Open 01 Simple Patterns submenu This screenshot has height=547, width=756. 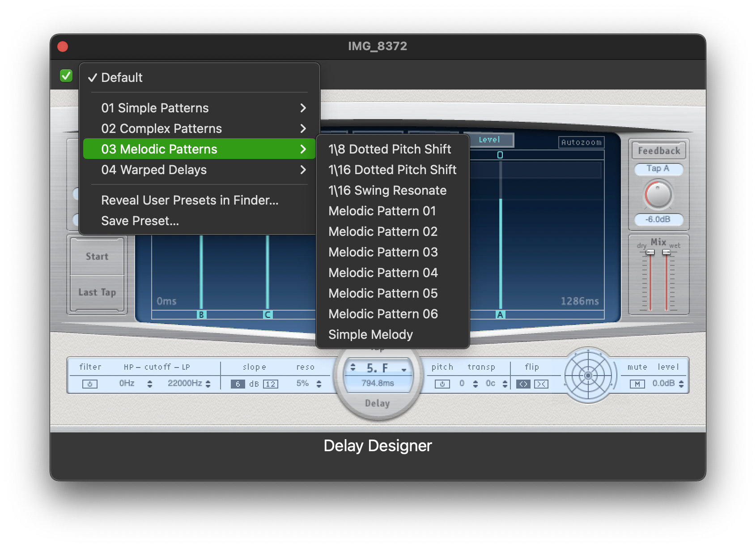click(200, 108)
